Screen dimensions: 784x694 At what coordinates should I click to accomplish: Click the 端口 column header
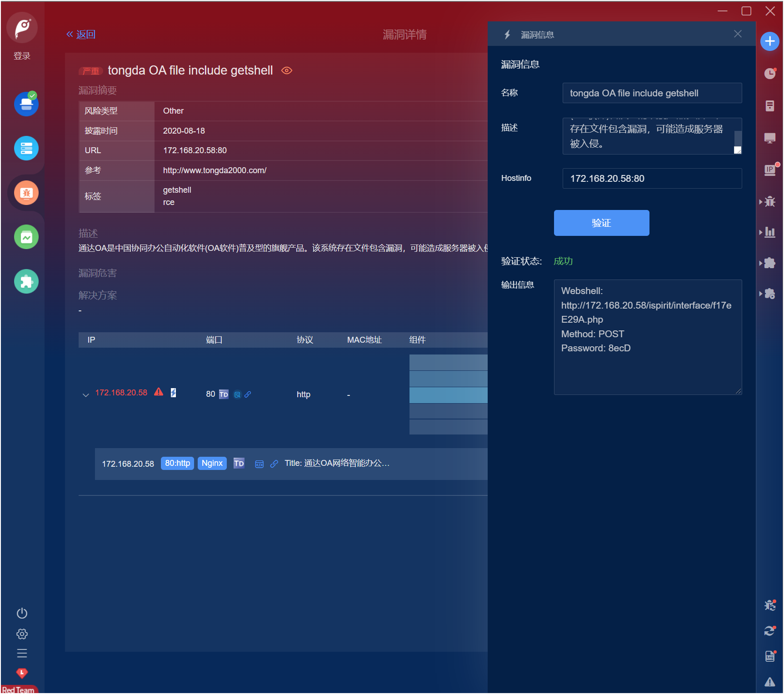coord(214,340)
